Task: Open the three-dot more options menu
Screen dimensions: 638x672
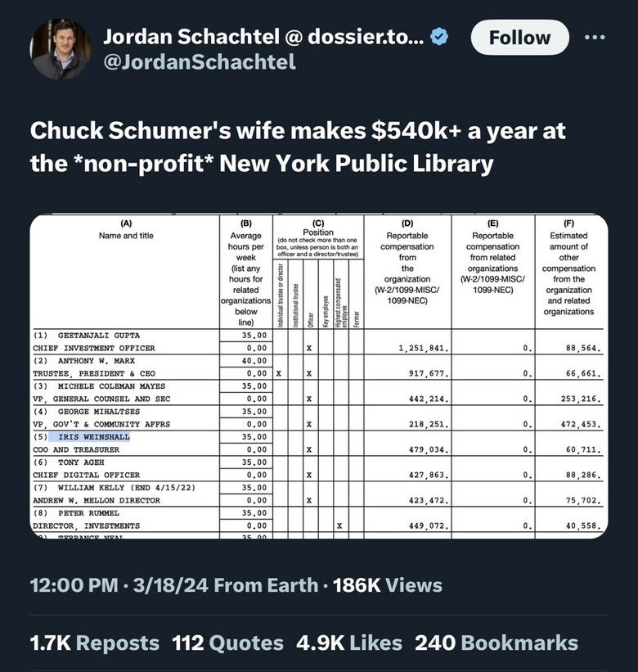Action: click(x=600, y=38)
